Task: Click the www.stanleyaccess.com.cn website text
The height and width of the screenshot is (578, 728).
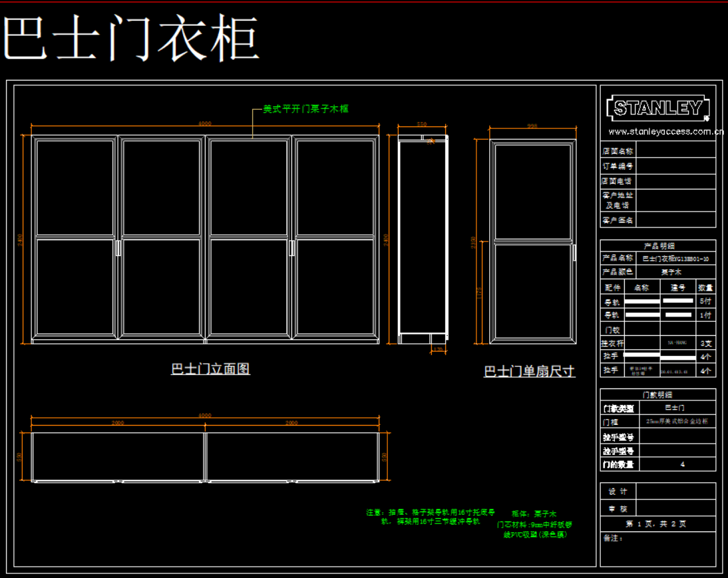Action: coord(665,132)
